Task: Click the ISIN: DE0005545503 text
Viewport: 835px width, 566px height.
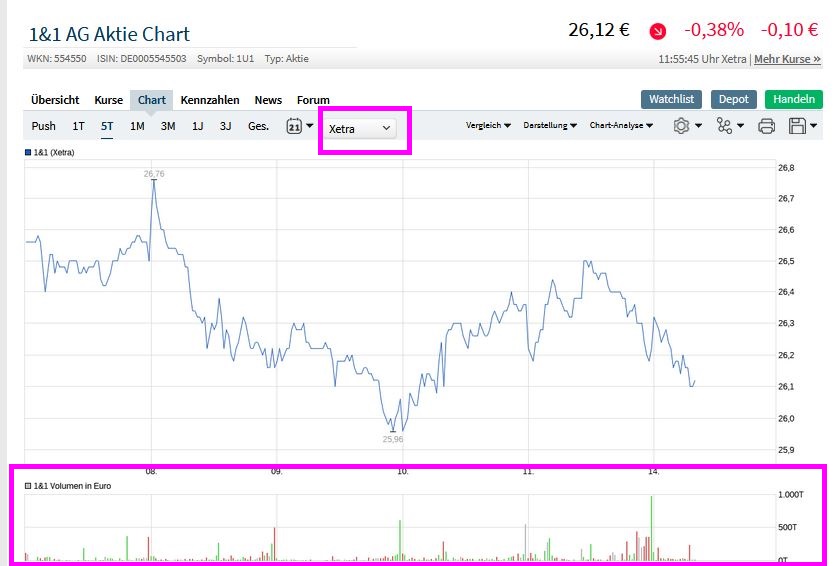Action: click(142, 59)
